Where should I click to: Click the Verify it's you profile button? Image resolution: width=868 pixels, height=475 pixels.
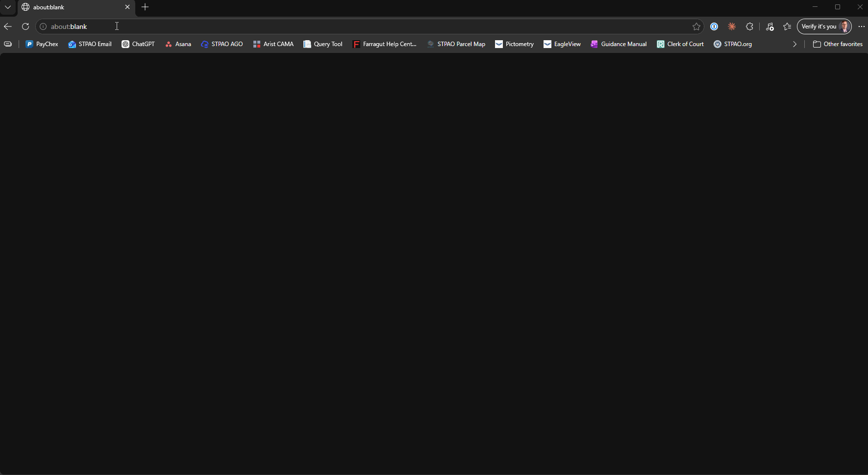click(x=824, y=26)
